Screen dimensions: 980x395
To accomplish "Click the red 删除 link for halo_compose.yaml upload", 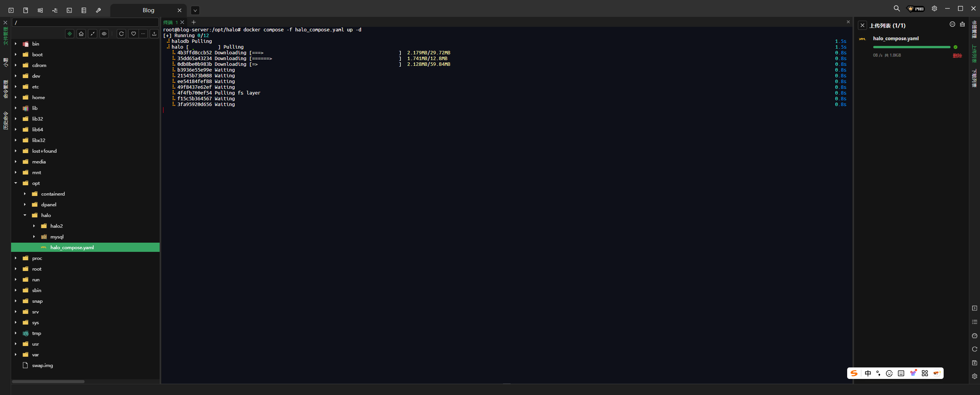I will 957,55.
